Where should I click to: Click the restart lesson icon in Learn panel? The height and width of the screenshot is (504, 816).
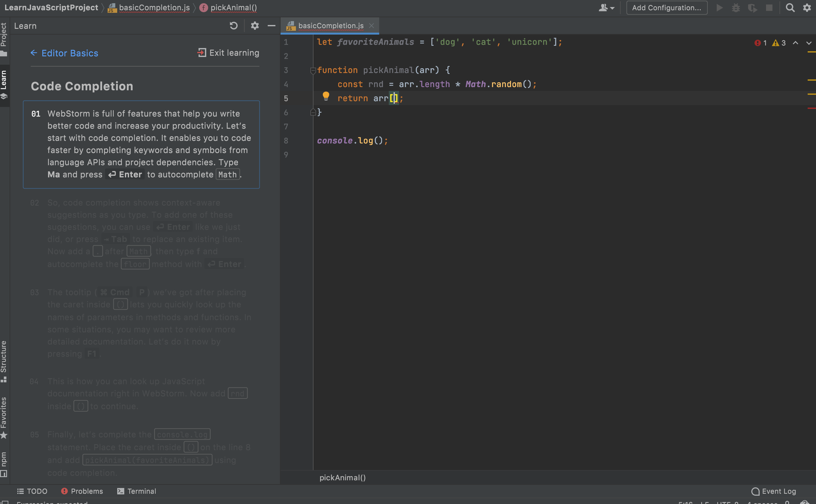[234, 26]
